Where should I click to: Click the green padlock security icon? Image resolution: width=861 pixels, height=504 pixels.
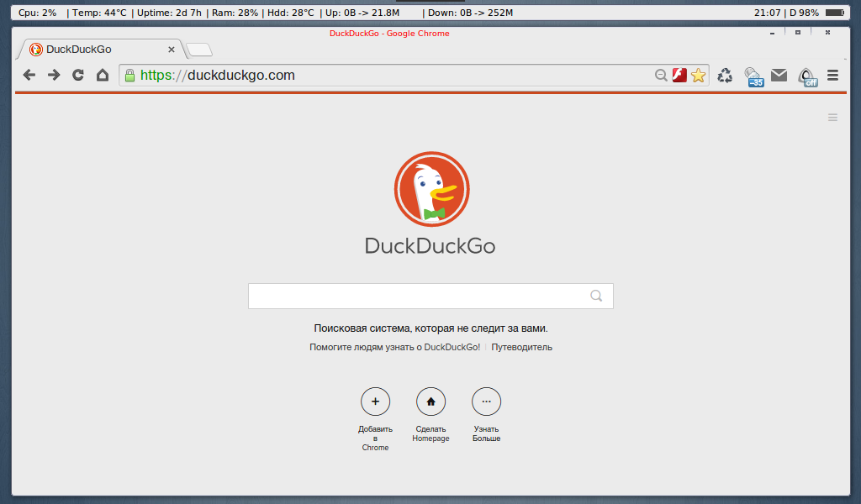[129, 75]
